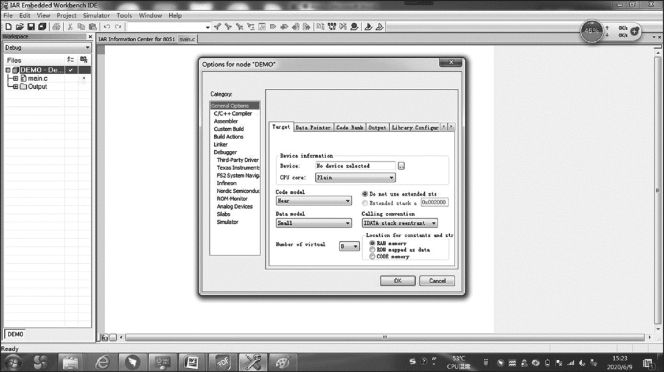Click the Find Next toolbar icon
664x372 pixels.
[x=228, y=27]
